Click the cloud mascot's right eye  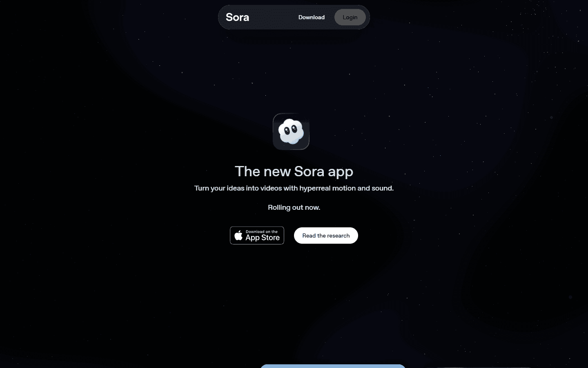pos(294,129)
